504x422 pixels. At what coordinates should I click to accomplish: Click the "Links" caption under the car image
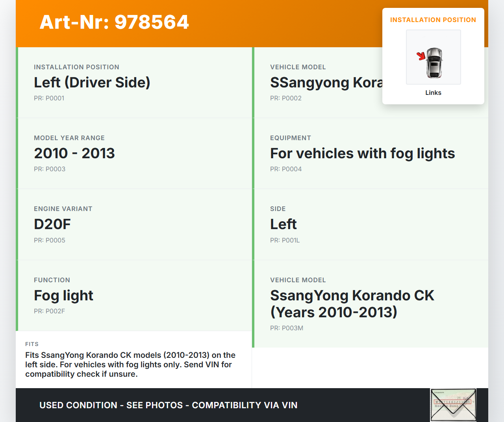click(x=433, y=93)
